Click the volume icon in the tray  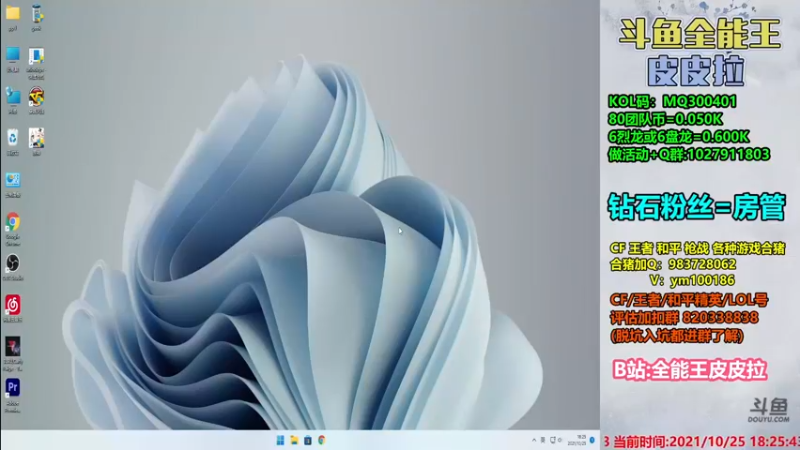[560, 440]
